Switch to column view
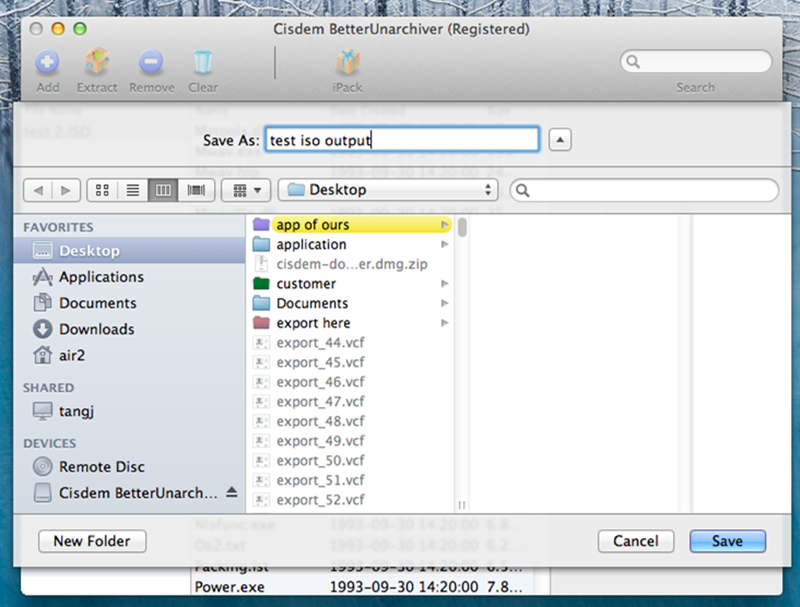 [163, 190]
